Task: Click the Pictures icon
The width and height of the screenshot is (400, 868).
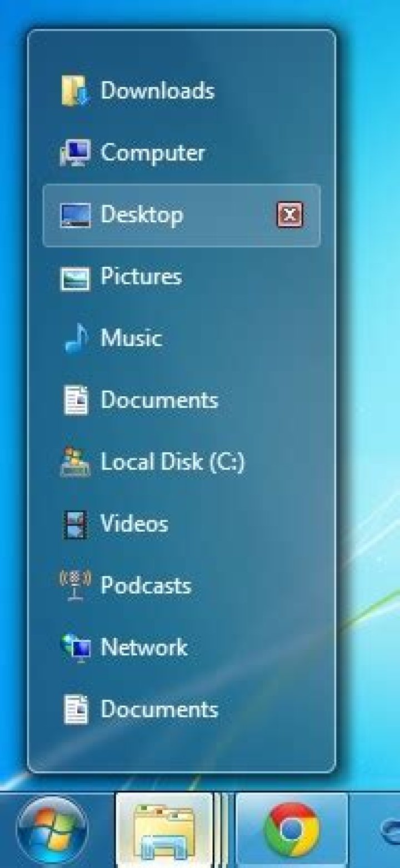Action: tap(74, 278)
